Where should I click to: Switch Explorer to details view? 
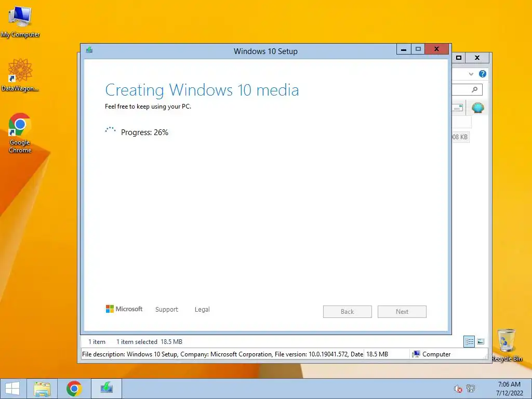[469, 342]
